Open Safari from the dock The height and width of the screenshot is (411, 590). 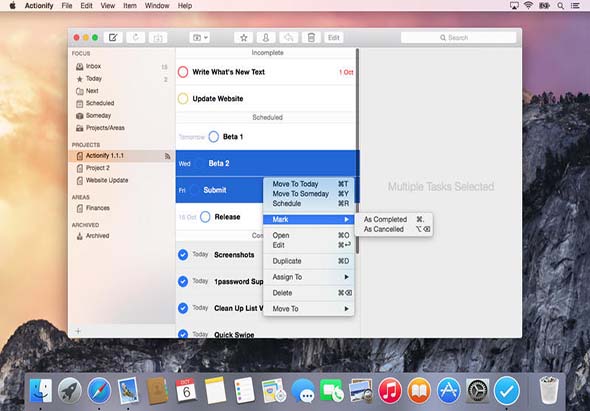pyautogui.click(x=99, y=390)
